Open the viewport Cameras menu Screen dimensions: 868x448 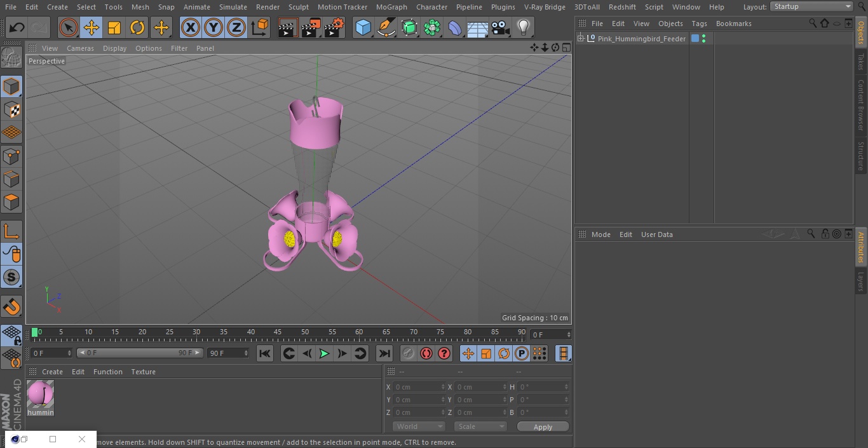[x=80, y=48]
